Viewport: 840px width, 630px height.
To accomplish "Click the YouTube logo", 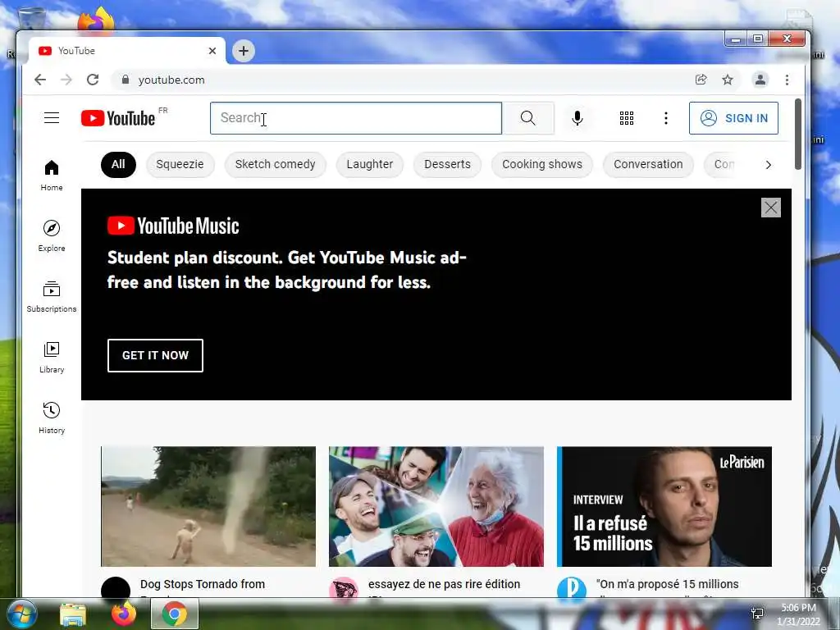I will click(118, 118).
